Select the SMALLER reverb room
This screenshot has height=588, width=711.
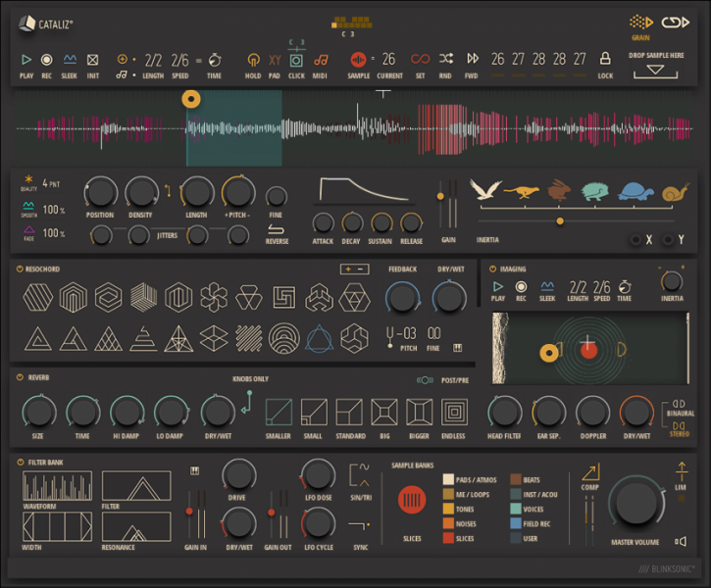[279, 413]
